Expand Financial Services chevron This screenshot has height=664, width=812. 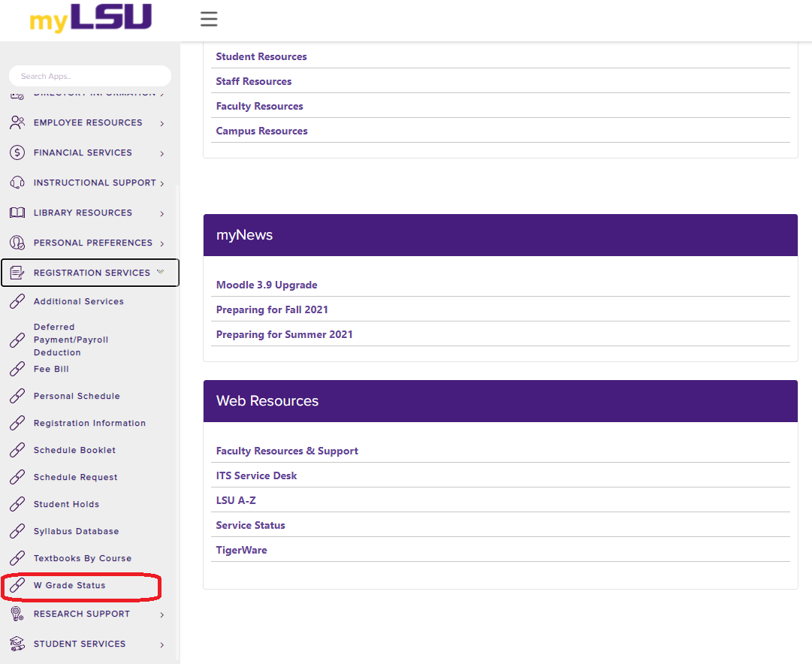click(x=162, y=153)
